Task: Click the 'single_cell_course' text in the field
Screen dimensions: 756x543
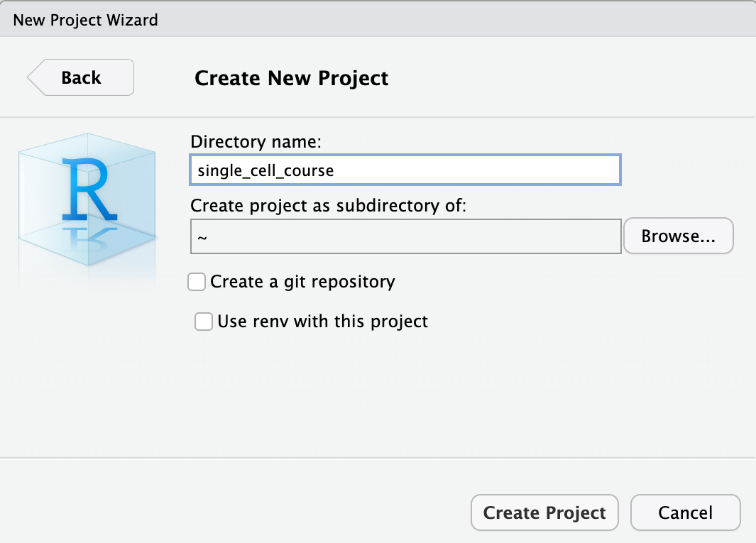Action: pyautogui.click(x=265, y=171)
